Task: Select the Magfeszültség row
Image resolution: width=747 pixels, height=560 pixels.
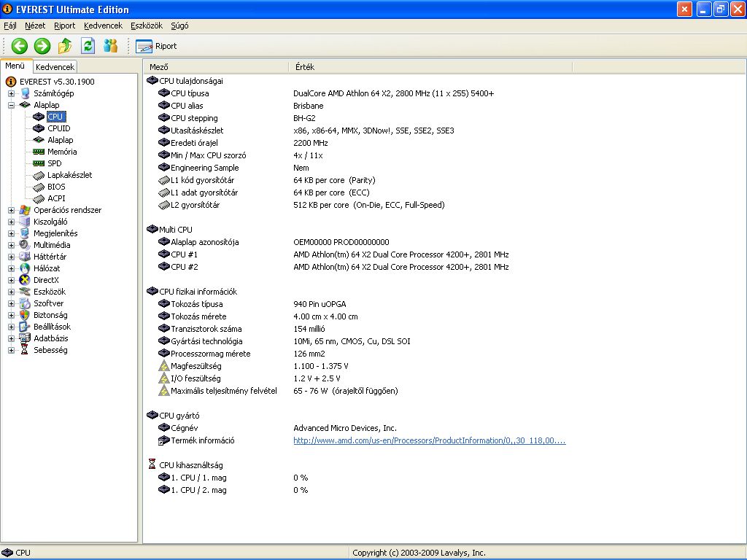Action: pyautogui.click(x=253, y=366)
